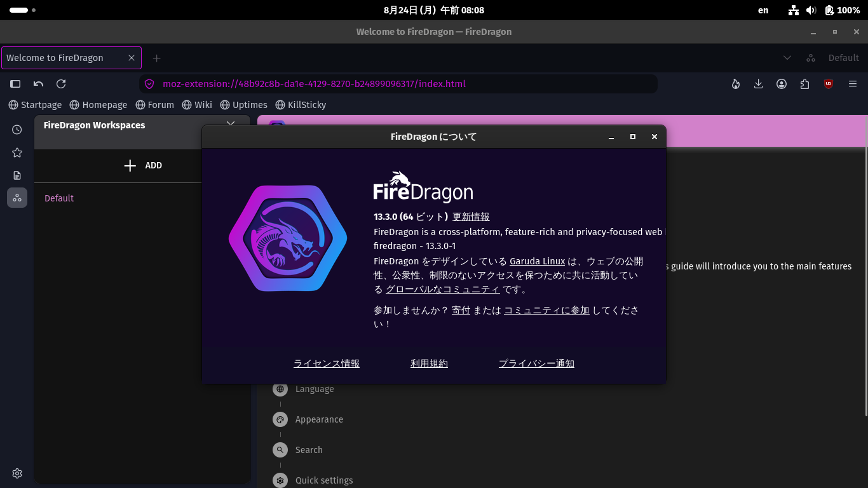868x488 pixels.
Task: Reload the current page
Action: tap(61, 84)
